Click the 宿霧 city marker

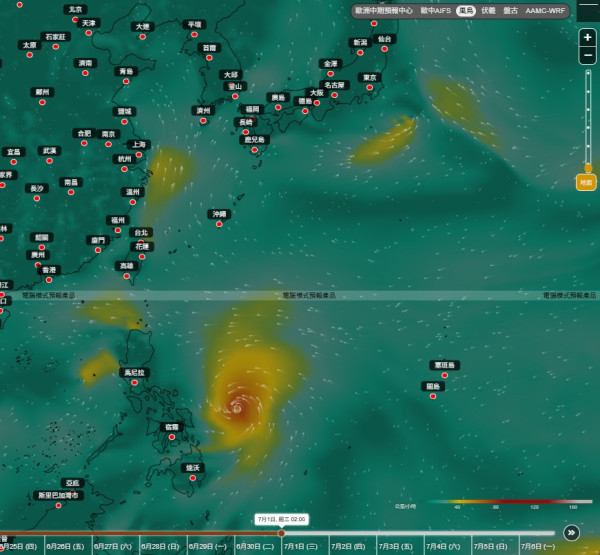coord(172,437)
